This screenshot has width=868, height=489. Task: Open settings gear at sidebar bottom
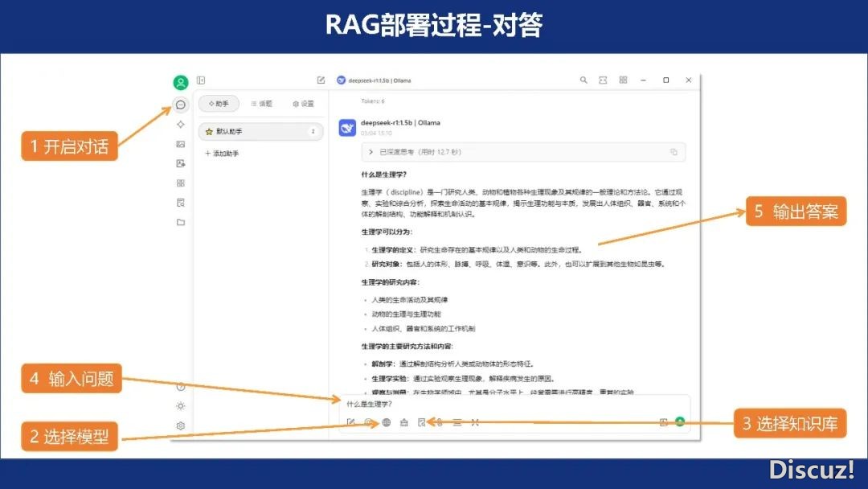tap(181, 426)
